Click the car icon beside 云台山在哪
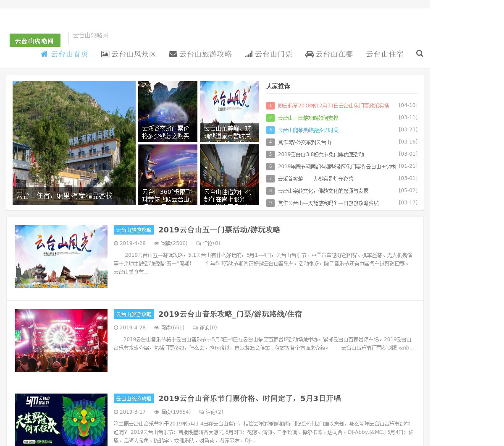The image size is (504, 446). 309,54
